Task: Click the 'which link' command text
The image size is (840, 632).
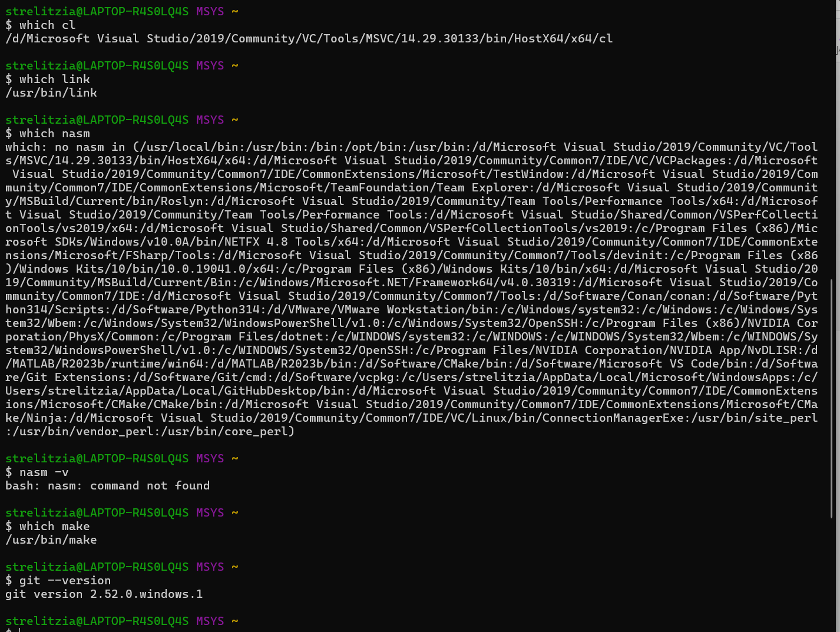Action: click(x=54, y=79)
